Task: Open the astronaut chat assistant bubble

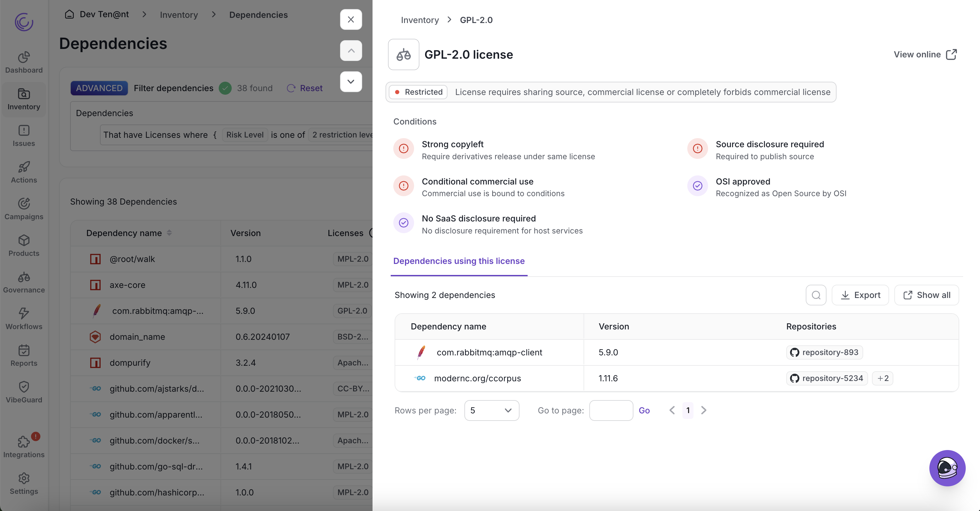Action: click(x=947, y=468)
